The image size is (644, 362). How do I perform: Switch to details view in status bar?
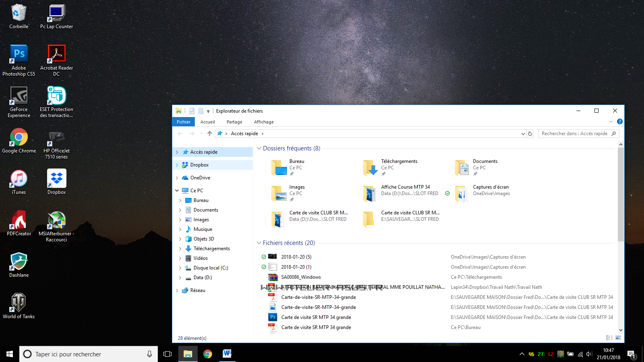[x=609, y=338]
